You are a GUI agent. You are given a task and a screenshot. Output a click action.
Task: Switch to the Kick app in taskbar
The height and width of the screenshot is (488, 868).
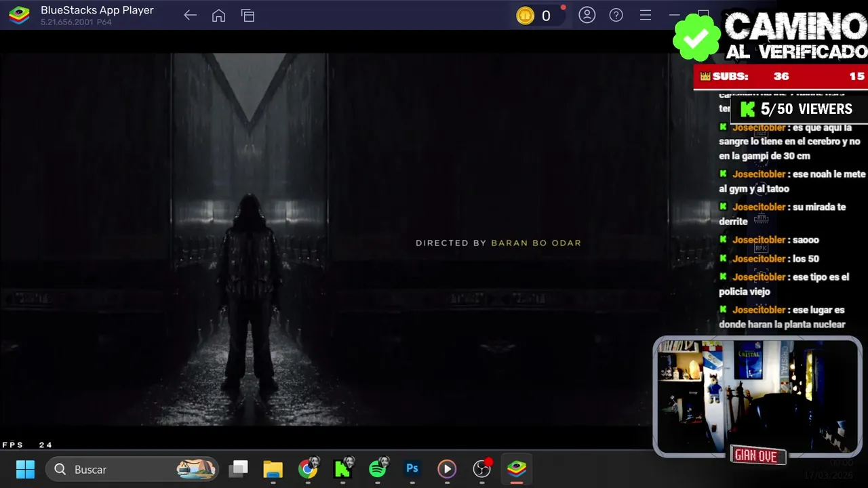[x=343, y=469]
